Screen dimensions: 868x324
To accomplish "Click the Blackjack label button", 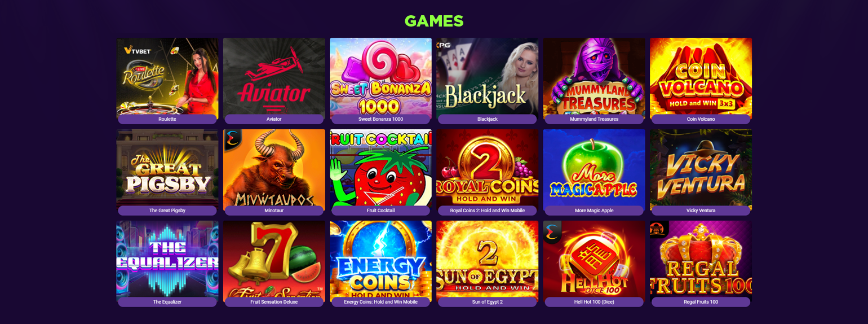I will pyautogui.click(x=487, y=119).
